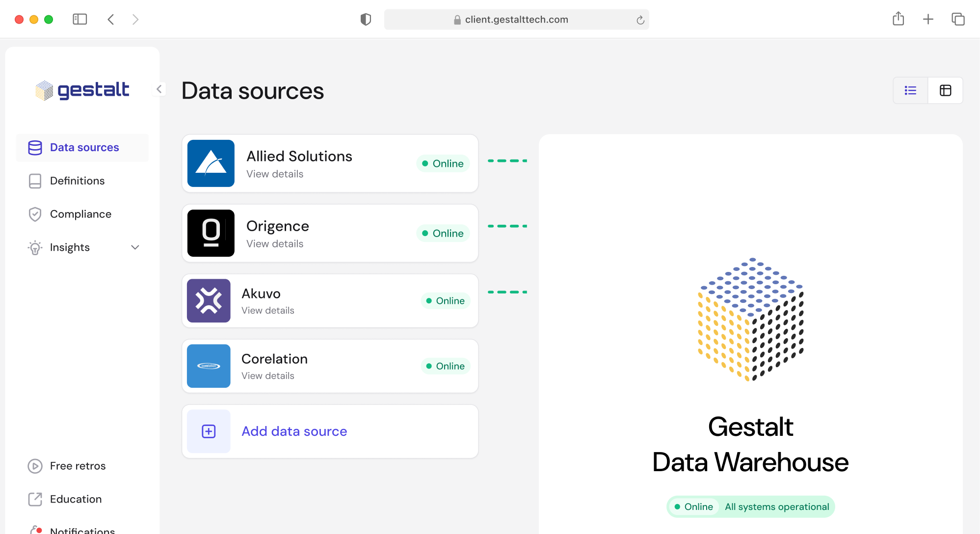Open the Compliance section
The height and width of the screenshot is (534, 980).
click(x=80, y=214)
